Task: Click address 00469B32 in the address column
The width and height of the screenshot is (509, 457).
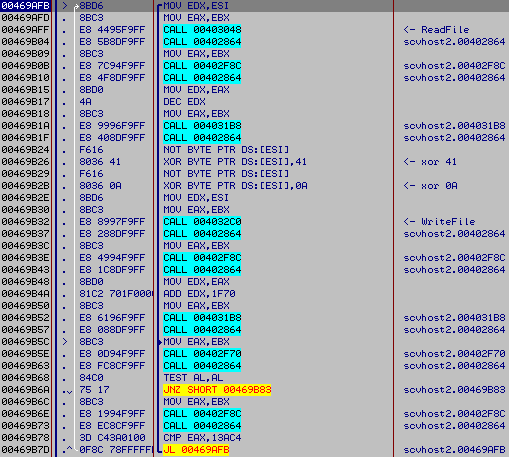Action: tap(25, 222)
